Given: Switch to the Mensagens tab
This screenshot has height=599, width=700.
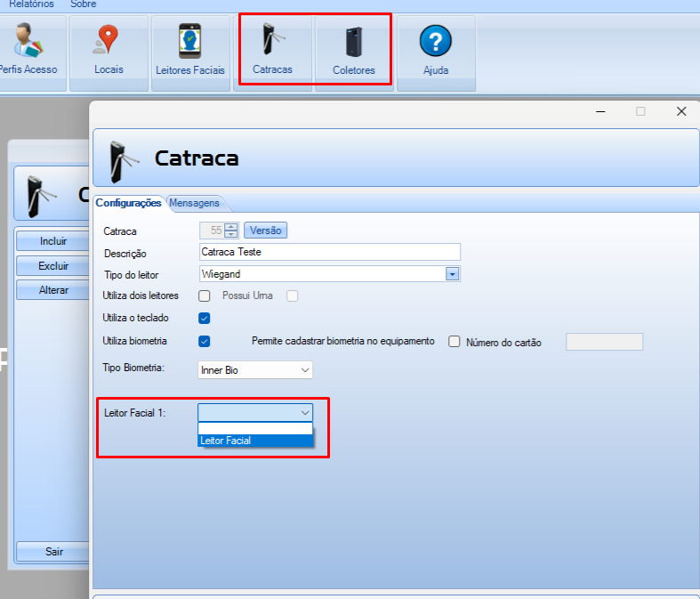Looking at the screenshot, I should coord(194,203).
